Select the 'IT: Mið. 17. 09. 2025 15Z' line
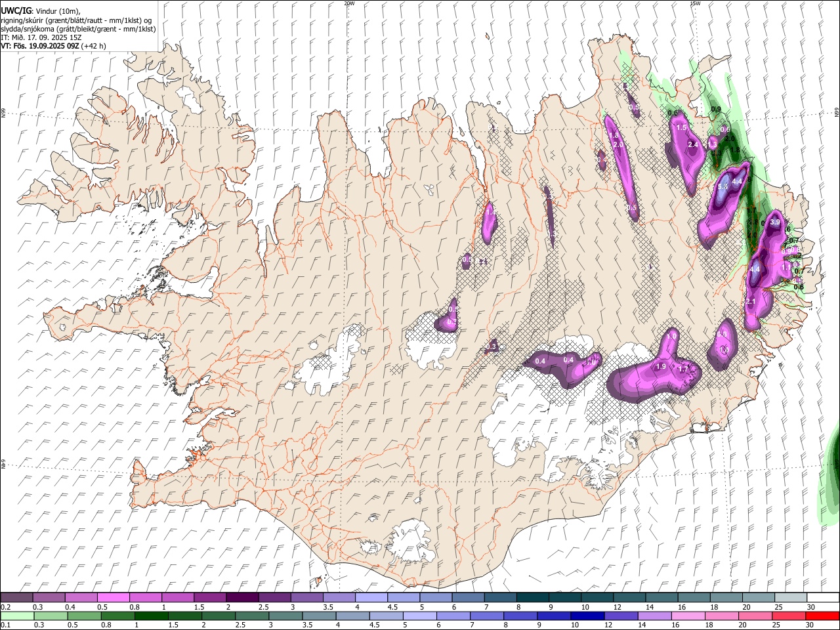The image size is (840, 630). [x=40, y=37]
